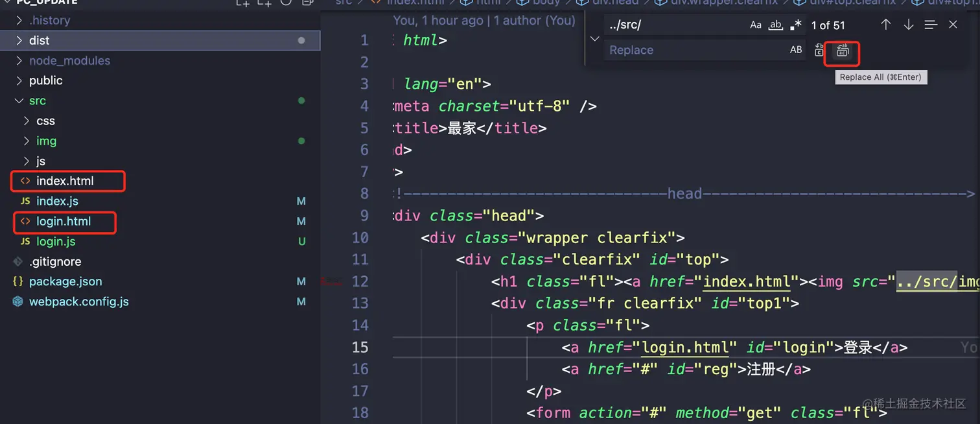The height and width of the screenshot is (424, 980).
Task: Toggle Find in Selection icon
Action: [931, 25]
